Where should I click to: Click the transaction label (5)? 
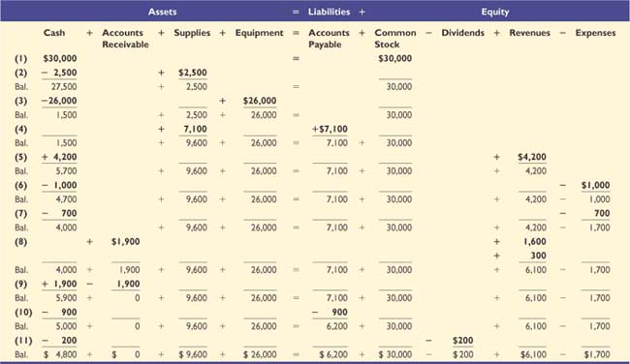[x=21, y=158]
